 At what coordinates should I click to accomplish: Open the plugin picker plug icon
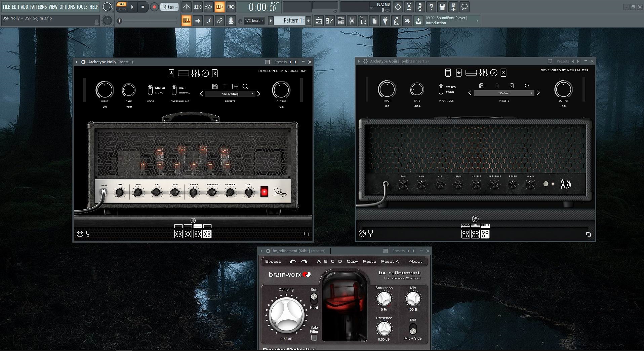coord(385,21)
